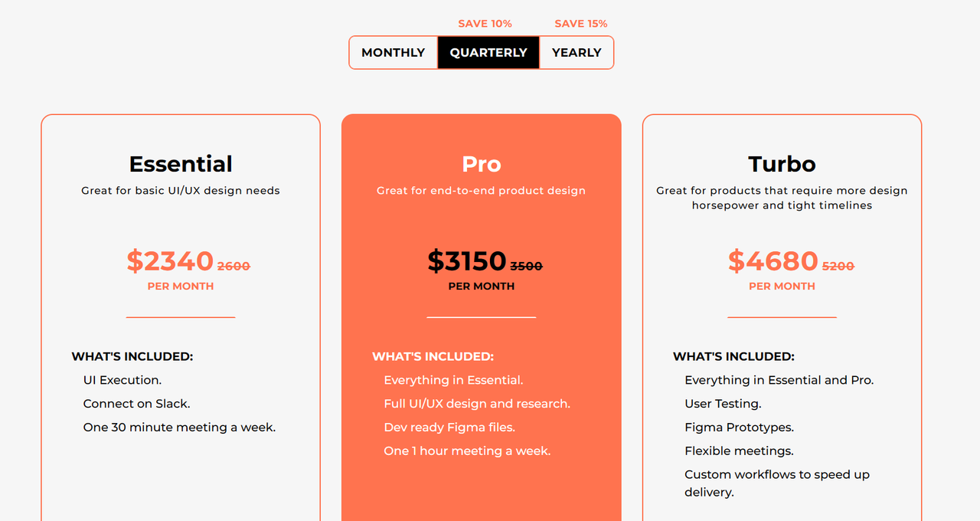Click the struck-through 3500 price
This screenshot has height=521, width=980.
[x=526, y=266]
